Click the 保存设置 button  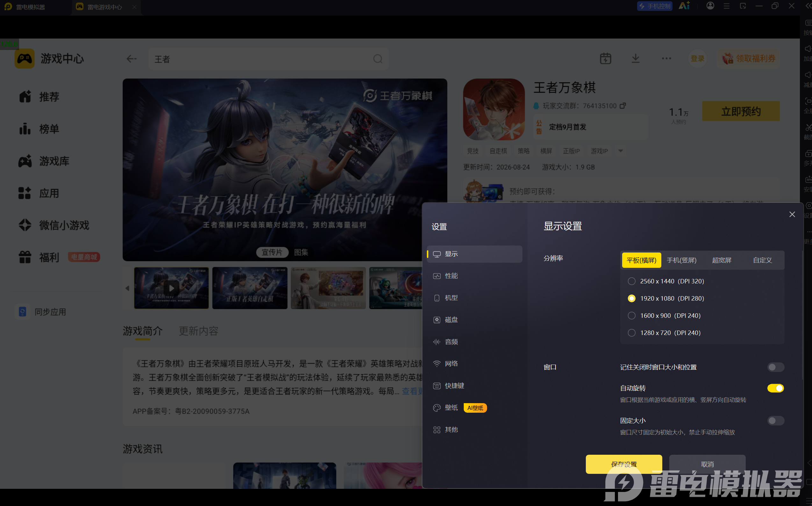coord(623,464)
